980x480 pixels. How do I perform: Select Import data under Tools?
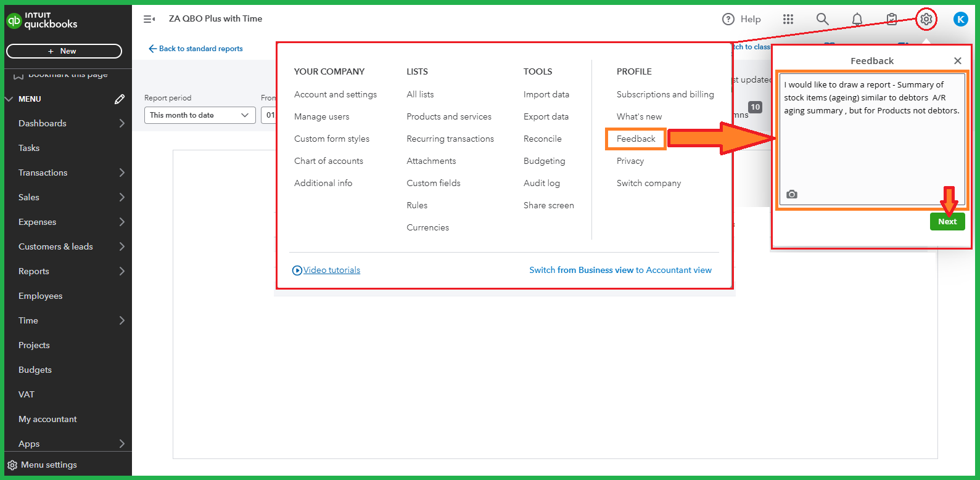546,94
